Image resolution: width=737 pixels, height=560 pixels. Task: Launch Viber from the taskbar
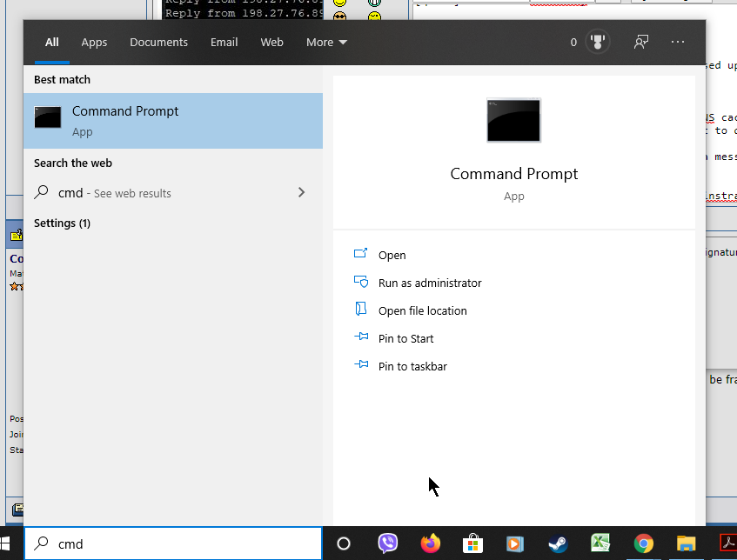388,543
